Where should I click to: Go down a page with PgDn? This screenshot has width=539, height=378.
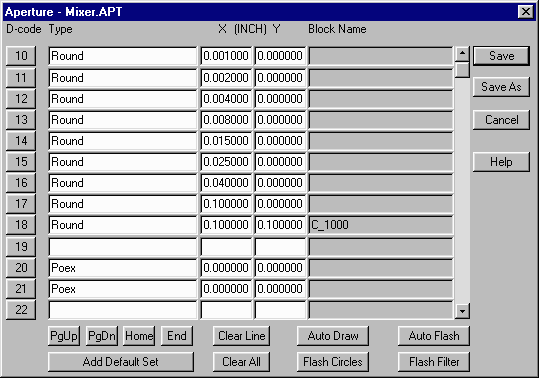(x=102, y=336)
